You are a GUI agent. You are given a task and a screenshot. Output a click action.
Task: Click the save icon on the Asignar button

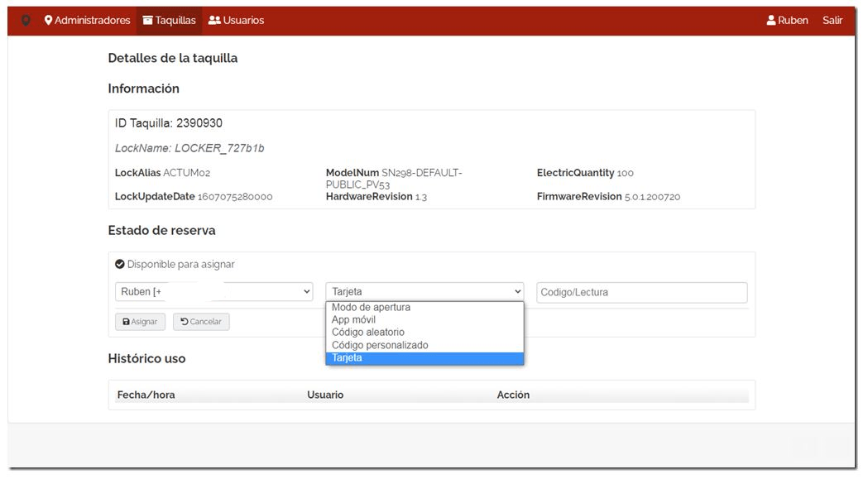coord(126,322)
